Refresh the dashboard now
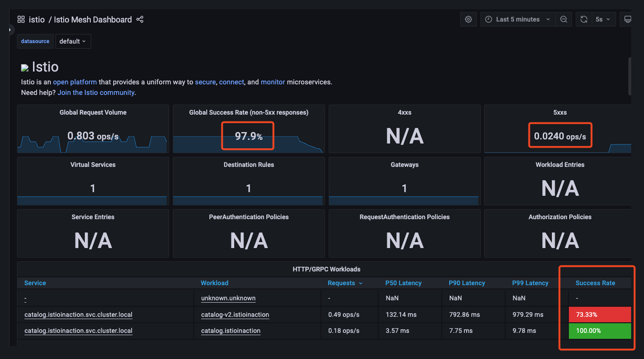 (583, 19)
